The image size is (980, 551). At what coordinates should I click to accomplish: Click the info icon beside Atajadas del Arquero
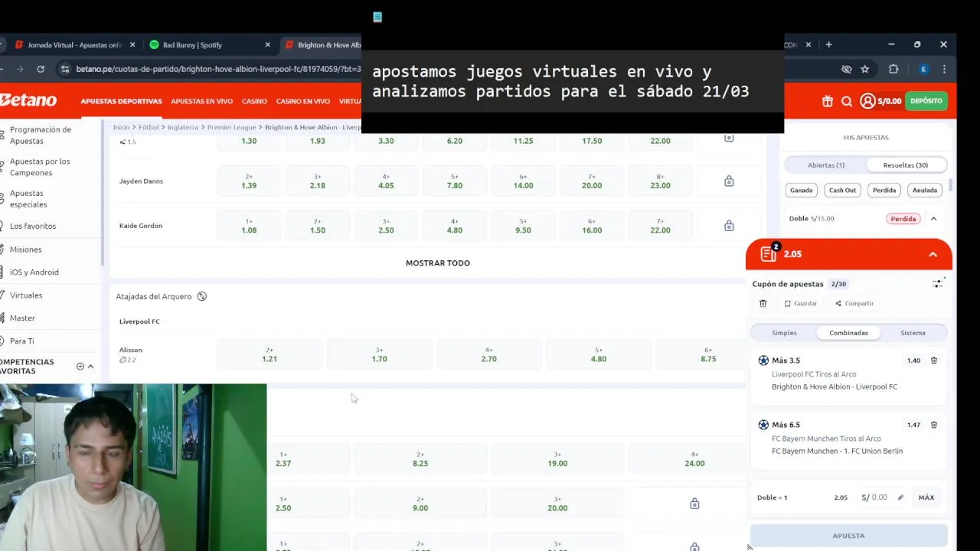pos(202,296)
